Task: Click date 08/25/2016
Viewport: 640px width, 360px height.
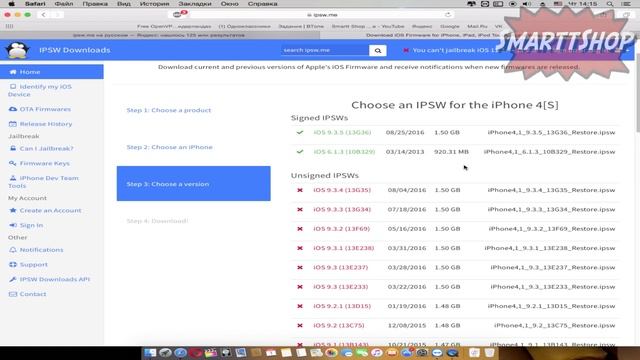Action: (x=405, y=132)
